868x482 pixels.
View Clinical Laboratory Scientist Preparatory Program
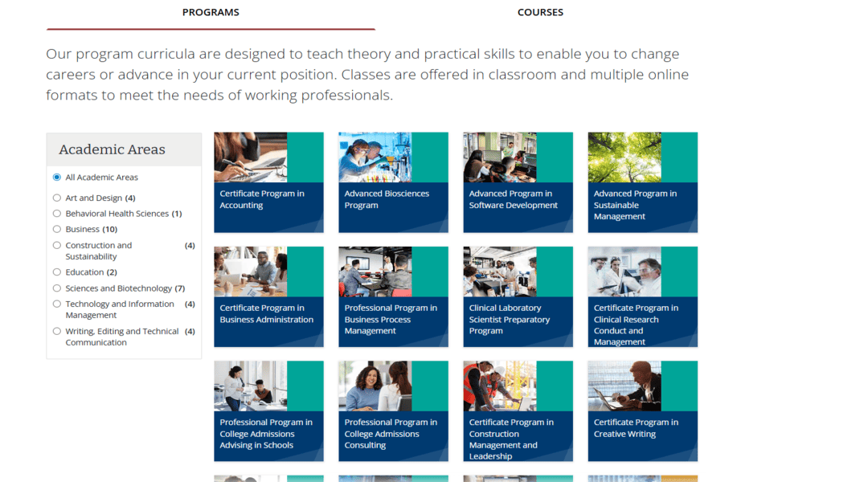(518, 296)
